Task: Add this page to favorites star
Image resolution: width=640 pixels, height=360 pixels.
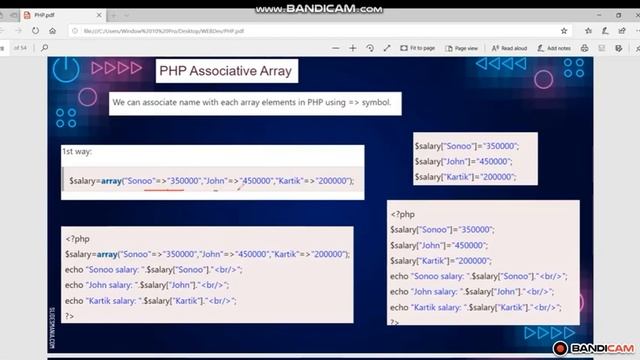Action: click(564, 31)
